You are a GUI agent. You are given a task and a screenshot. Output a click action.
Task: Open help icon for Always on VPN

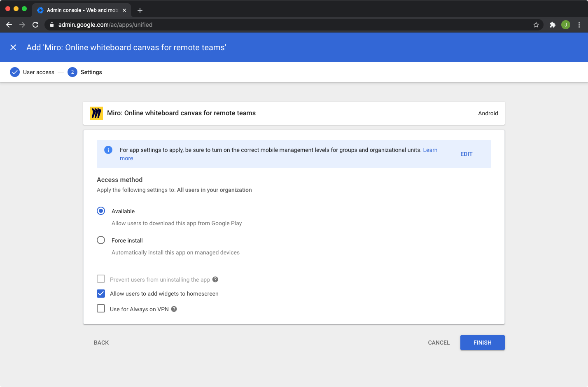click(x=174, y=309)
